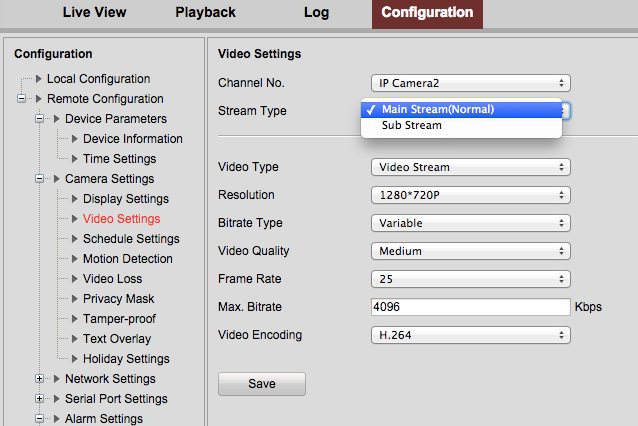The height and width of the screenshot is (426, 638).
Task: Expand the Network Settings plus box
Action: point(39,379)
